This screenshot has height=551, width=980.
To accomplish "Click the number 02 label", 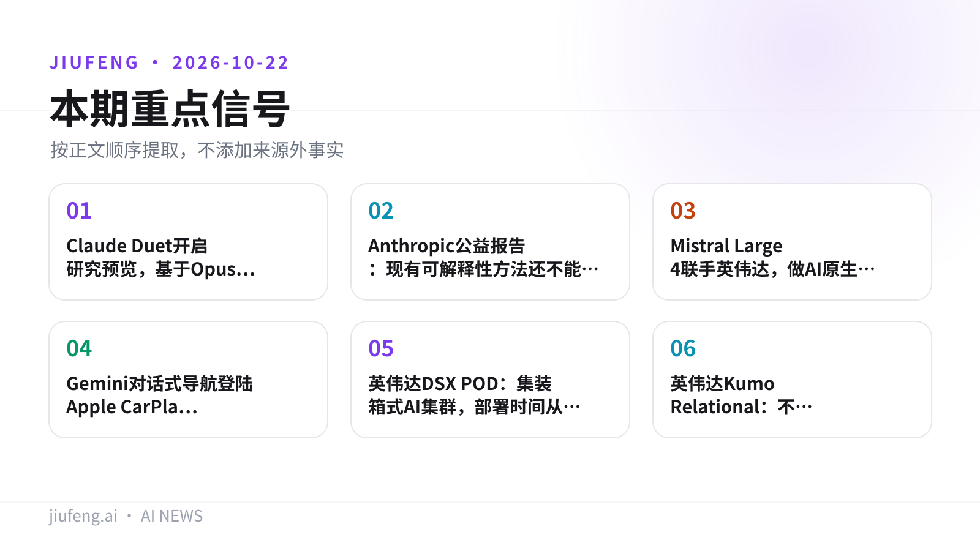I will (x=381, y=211).
